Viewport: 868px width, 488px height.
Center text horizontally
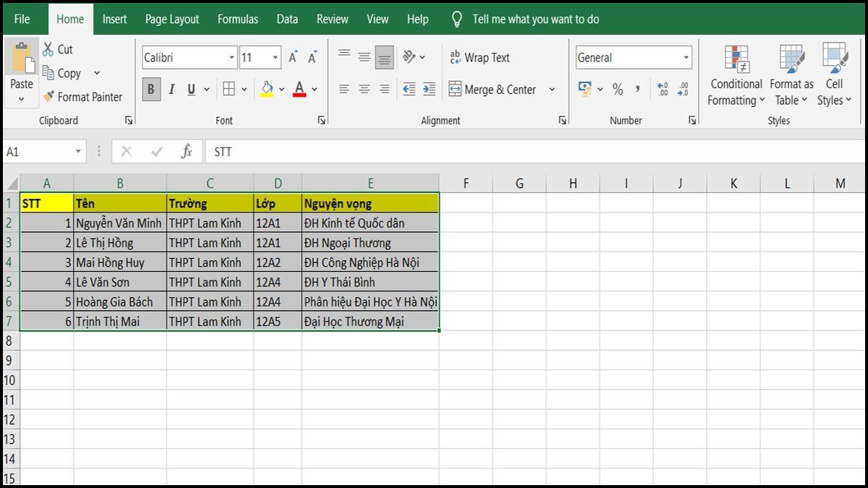[365, 89]
